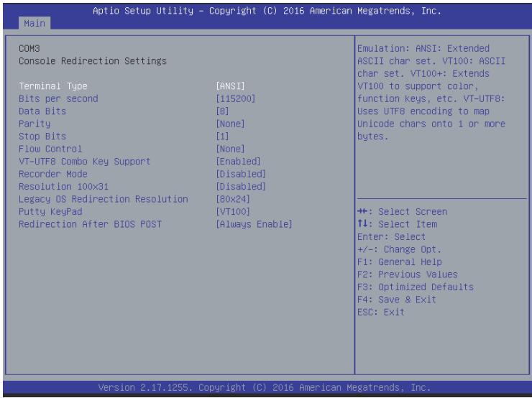Click the Bits per second label
Viewport: 532px width, 398px height.
pos(58,98)
